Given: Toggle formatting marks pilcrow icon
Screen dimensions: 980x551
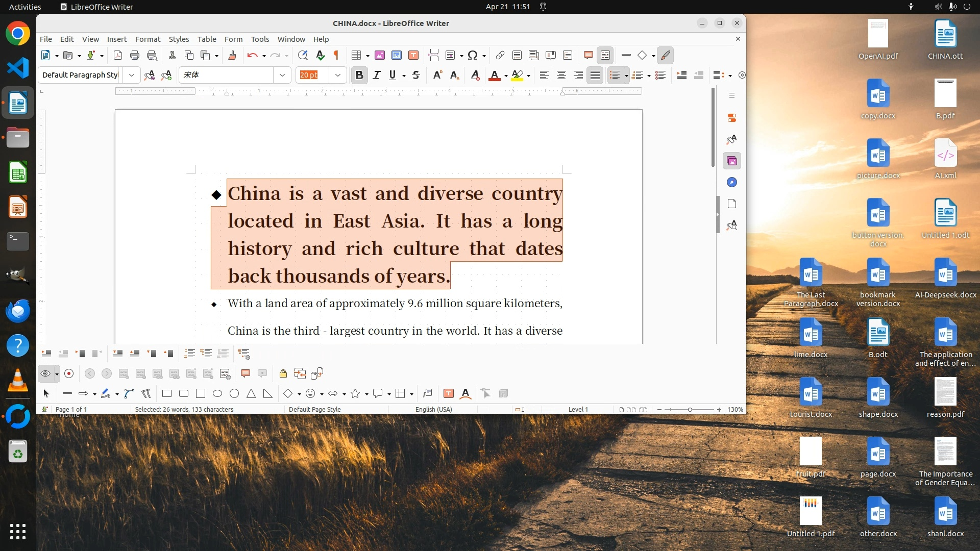Looking at the screenshot, I should [x=336, y=55].
